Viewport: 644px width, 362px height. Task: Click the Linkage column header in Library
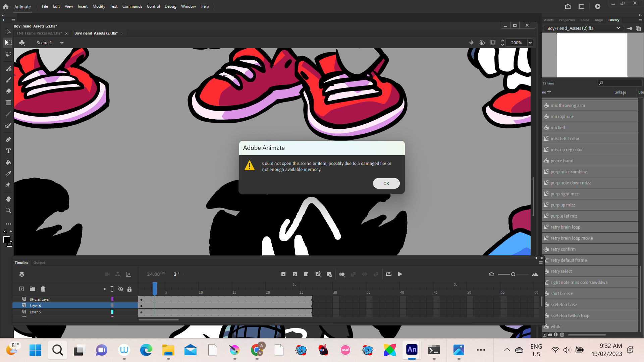(620, 92)
